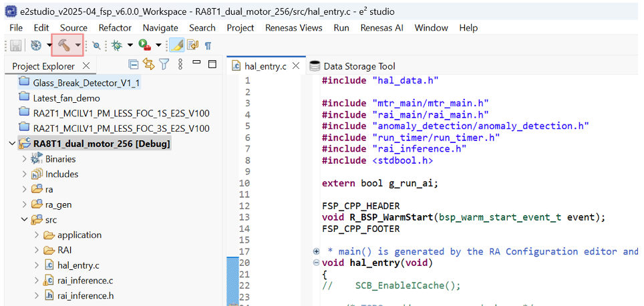This screenshot has width=644, height=306.
Task: Collapse the src folder node
Action: point(25,220)
